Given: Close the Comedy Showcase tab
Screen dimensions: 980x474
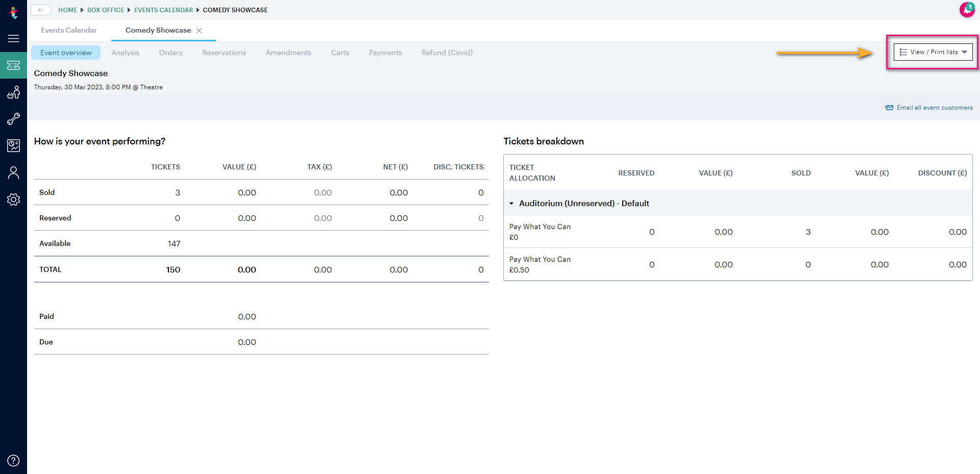Looking at the screenshot, I should tap(199, 31).
